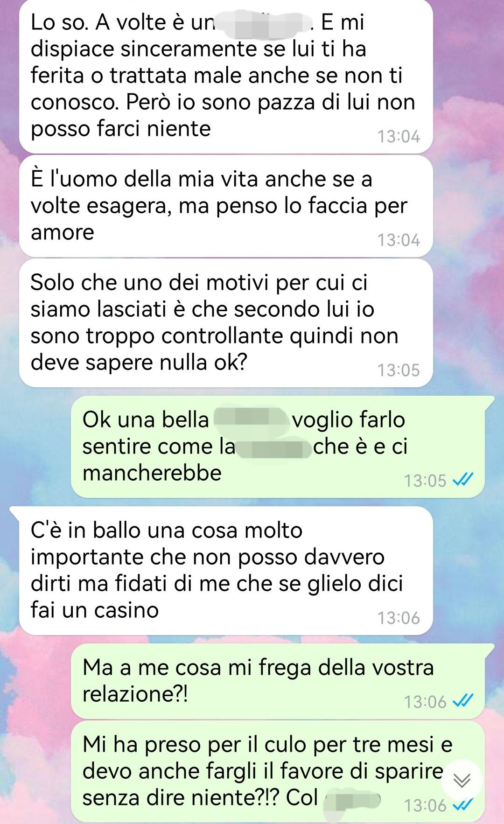Select message 'Solo che uno dei motivi'

click(226, 323)
